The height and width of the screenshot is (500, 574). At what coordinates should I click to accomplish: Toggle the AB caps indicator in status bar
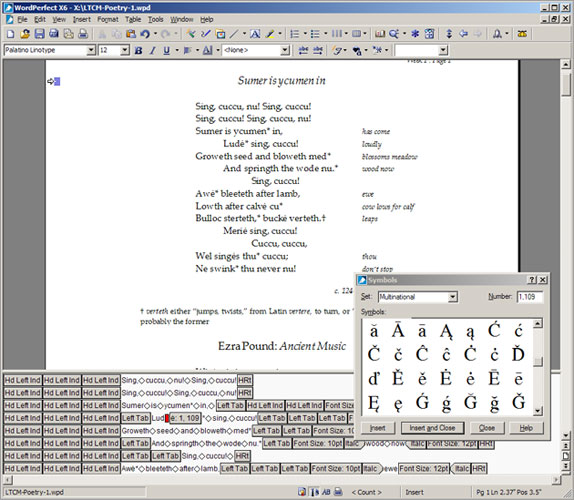(326, 492)
